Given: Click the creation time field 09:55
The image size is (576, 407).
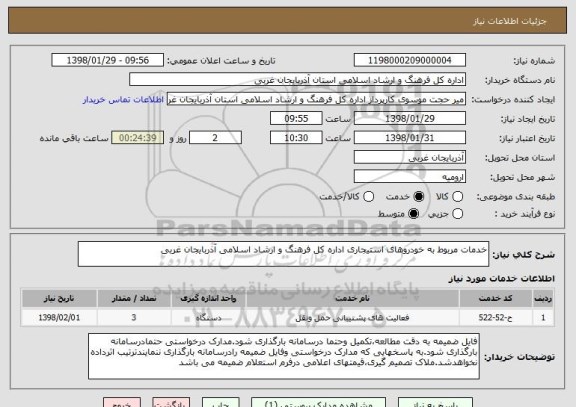Looking at the screenshot, I should tap(296, 119).
